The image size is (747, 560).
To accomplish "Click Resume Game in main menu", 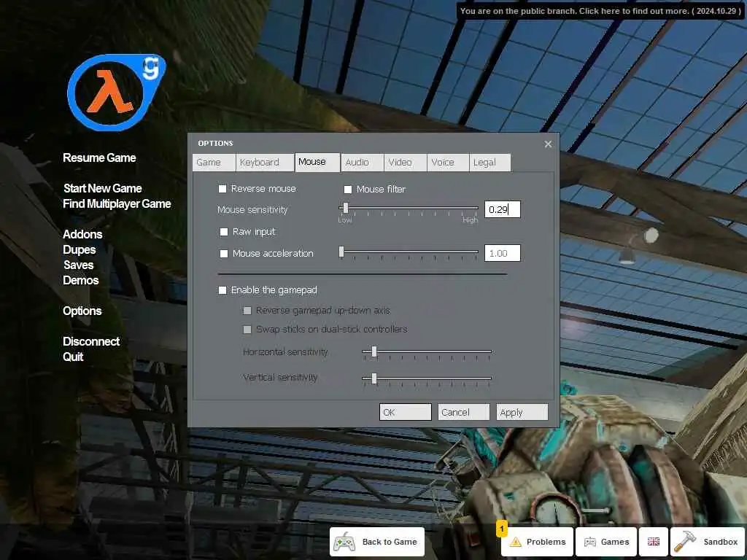I will point(99,157).
